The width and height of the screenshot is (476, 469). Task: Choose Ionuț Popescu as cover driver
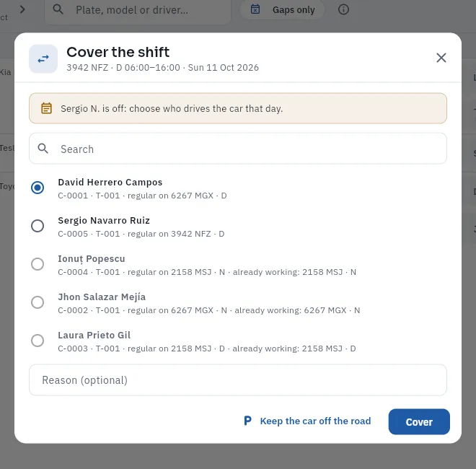point(38,264)
